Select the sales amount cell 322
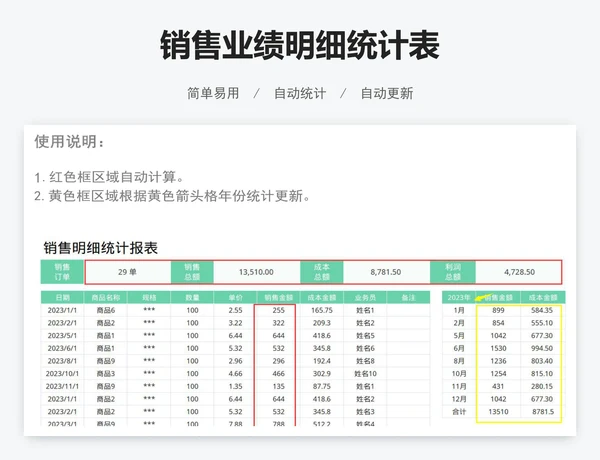This screenshot has width=600, height=460. [x=278, y=323]
